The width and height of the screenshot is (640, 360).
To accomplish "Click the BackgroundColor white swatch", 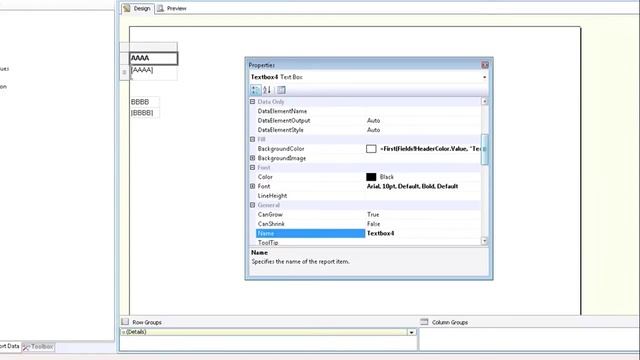I will click(371, 149).
